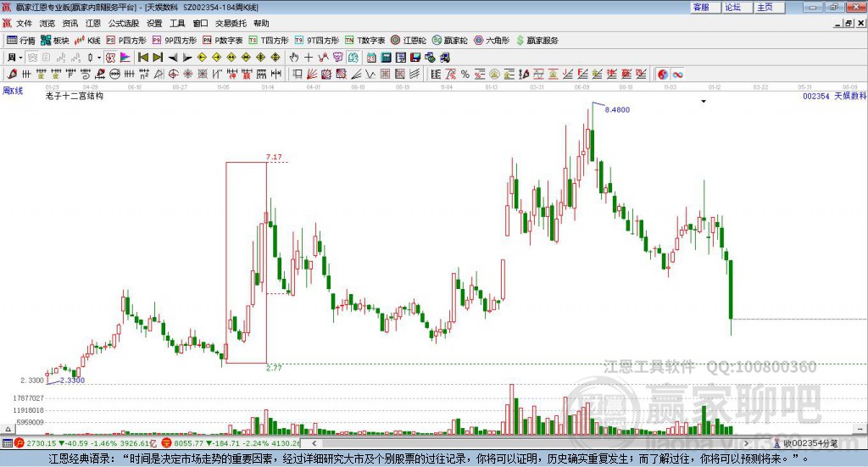Open the 板块 sector list
The width and height of the screenshot is (868, 467).
pos(55,41)
